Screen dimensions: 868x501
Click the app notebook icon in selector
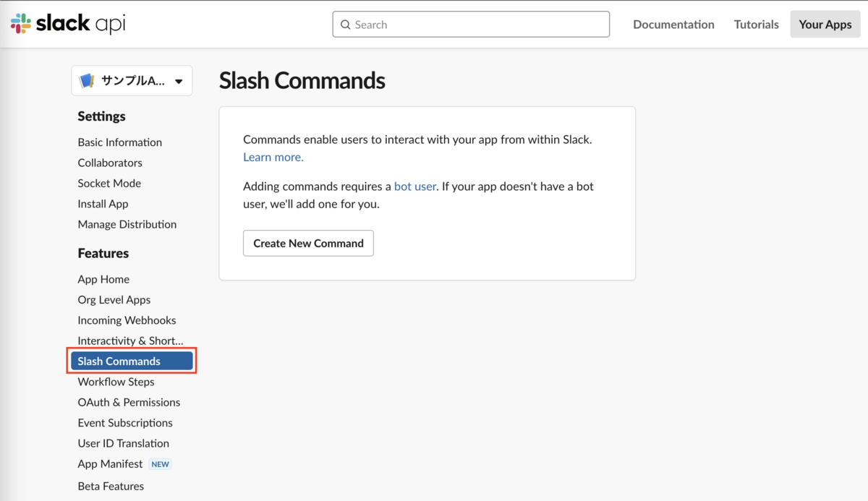pos(87,81)
